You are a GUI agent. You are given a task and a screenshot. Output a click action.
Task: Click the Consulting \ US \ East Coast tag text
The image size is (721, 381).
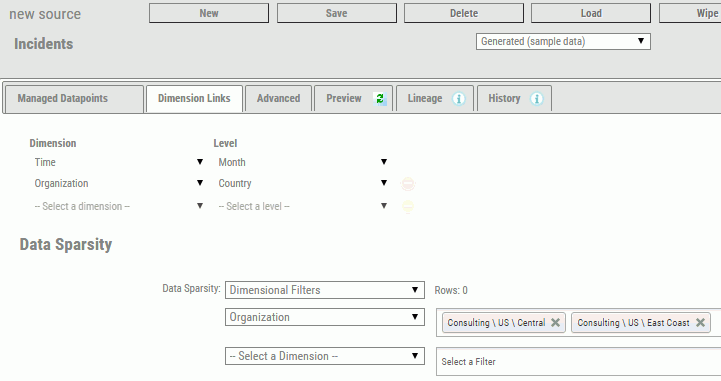coord(633,323)
